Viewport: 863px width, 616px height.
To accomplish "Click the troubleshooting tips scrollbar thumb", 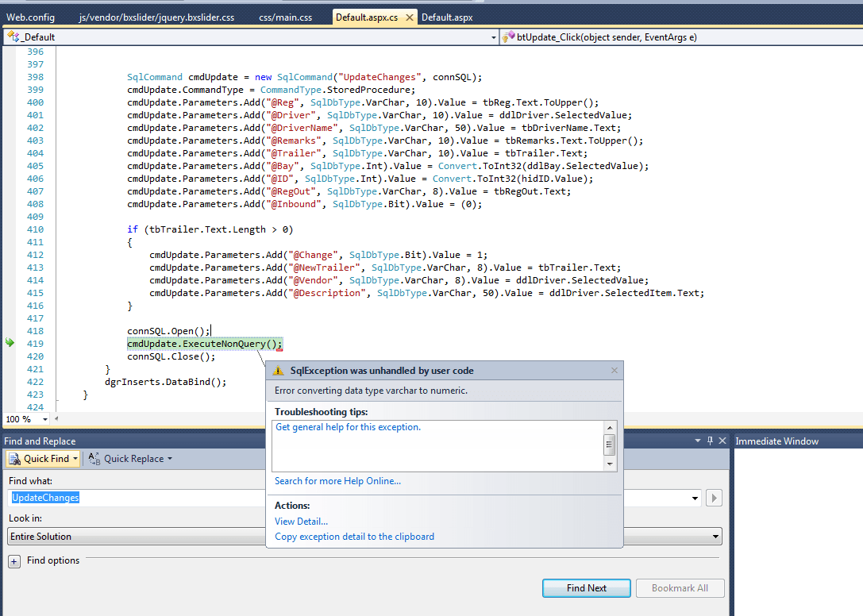I will (x=609, y=445).
